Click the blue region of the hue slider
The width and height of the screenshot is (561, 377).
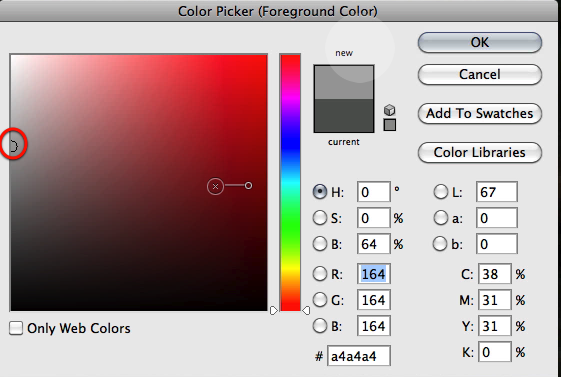(x=290, y=143)
